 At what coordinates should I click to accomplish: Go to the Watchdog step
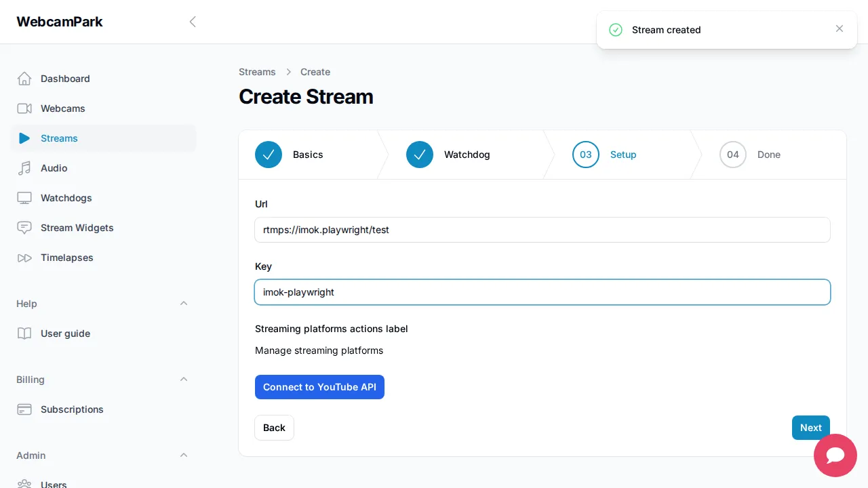pos(448,155)
